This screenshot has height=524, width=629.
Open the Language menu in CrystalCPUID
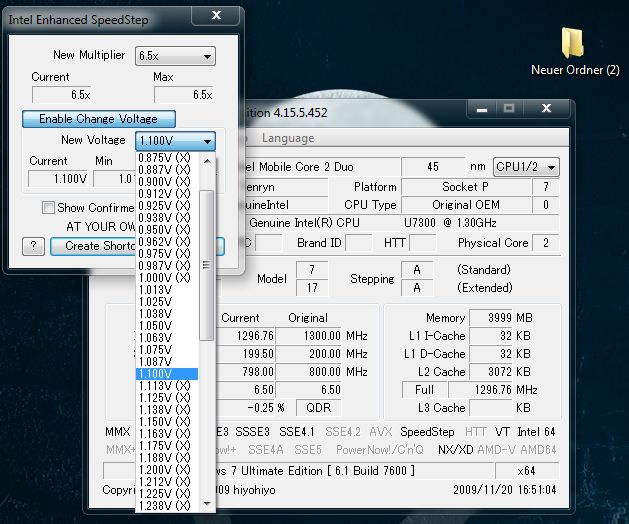[288, 138]
